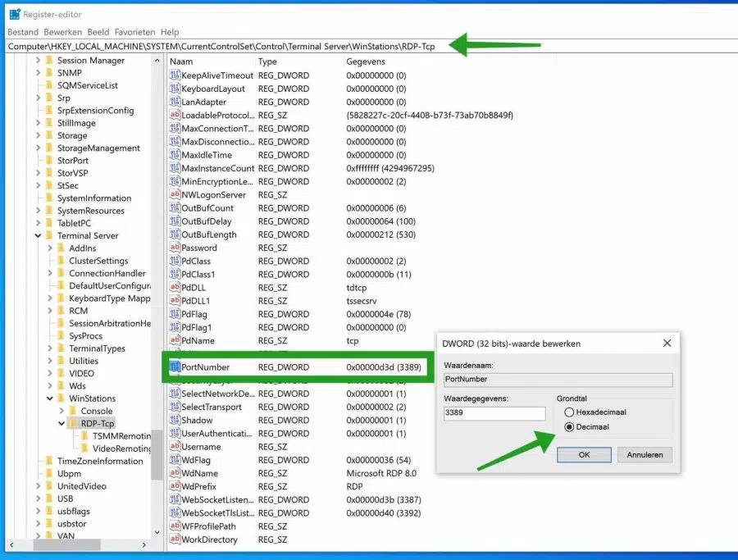Viewport: 738px width, 560px height.
Task: Click the WebSocketListen value icon
Action: click(175, 499)
